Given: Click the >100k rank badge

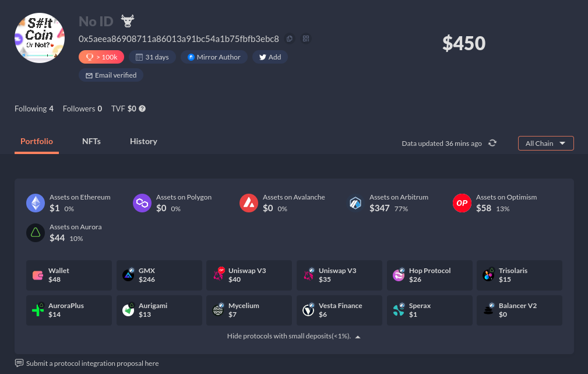Looking at the screenshot, I should [101, 57].
